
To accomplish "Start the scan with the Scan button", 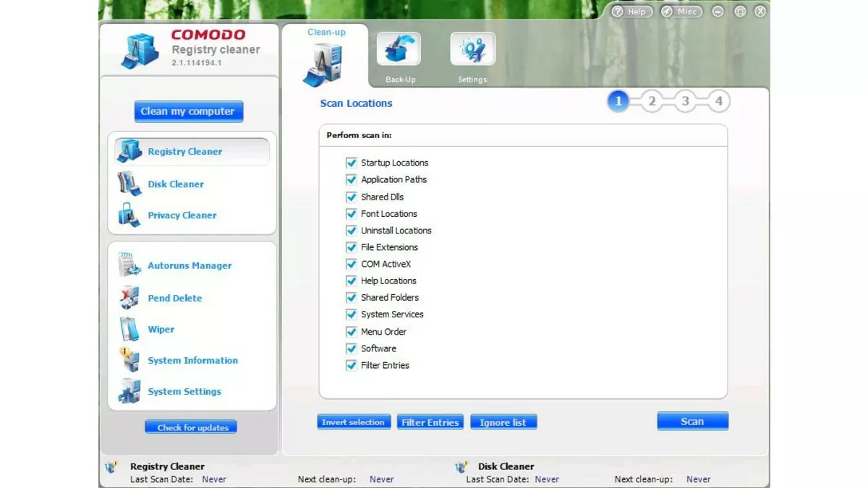I will [x=692, y=421].
